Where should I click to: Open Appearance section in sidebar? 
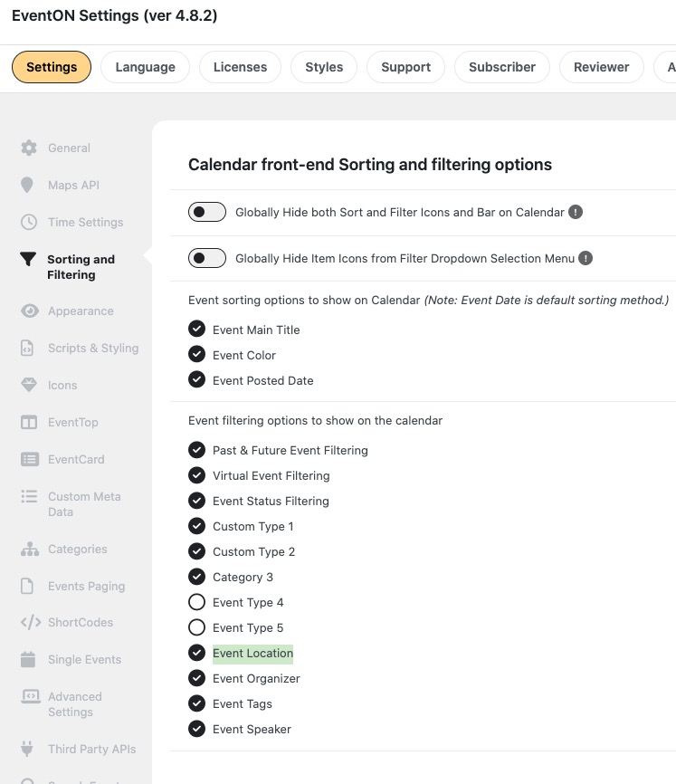pos(81,311)
